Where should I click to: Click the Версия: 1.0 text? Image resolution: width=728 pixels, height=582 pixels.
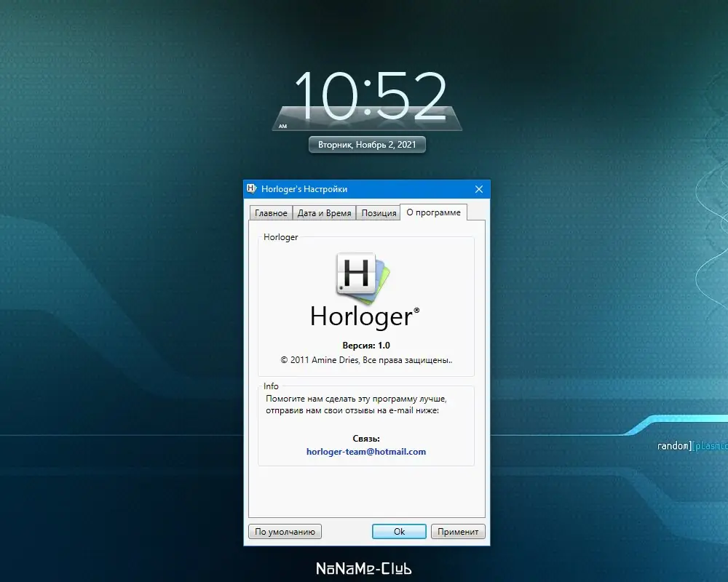[x=366, y=346]
